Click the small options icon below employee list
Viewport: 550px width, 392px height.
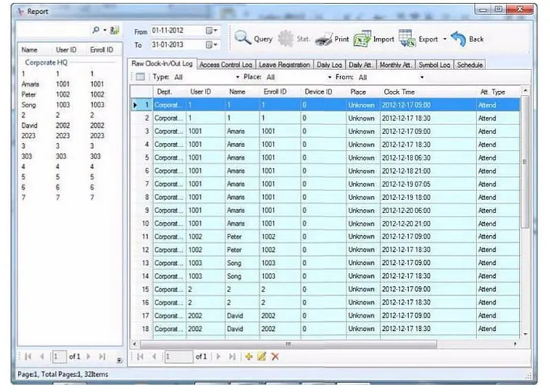[119, 360]
